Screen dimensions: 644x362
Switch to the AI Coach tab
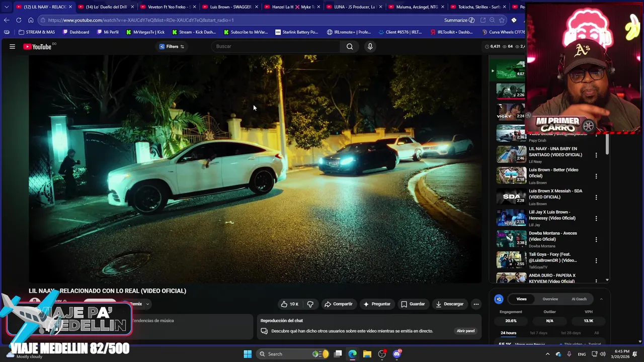[579, 299]
